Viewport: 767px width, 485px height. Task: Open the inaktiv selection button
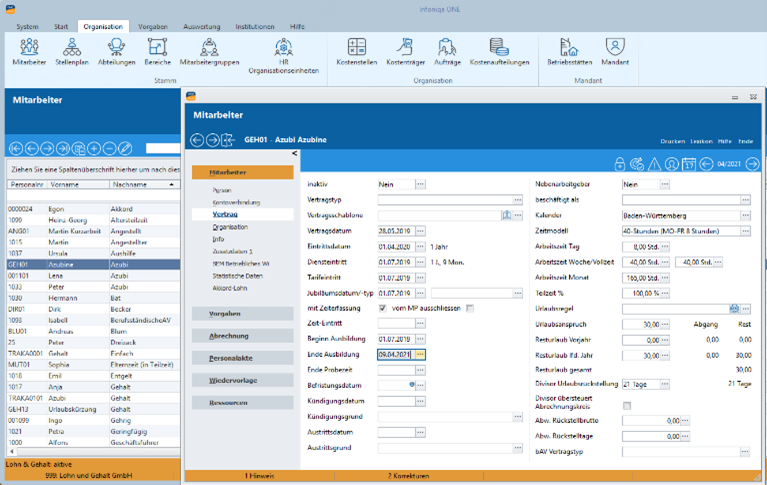click(x=420, y=184)
